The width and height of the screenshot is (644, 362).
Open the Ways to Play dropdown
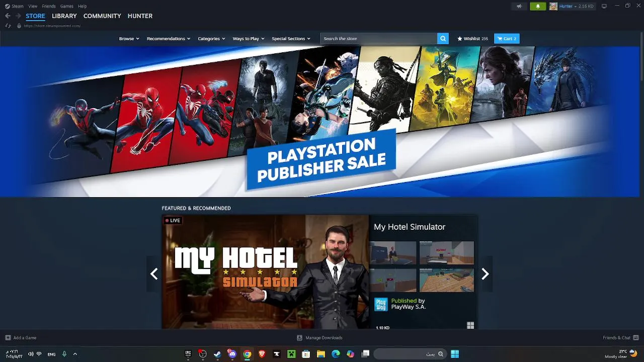tap(249, 39)
